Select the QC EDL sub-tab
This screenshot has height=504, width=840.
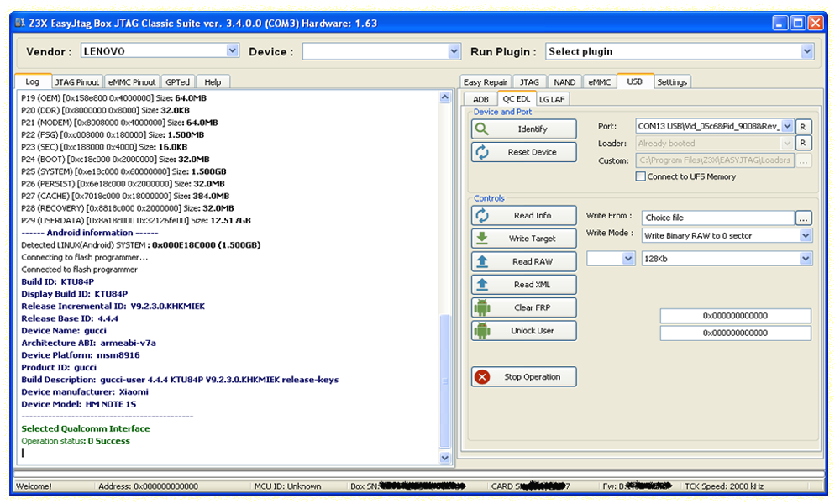(x=517, y=98)
